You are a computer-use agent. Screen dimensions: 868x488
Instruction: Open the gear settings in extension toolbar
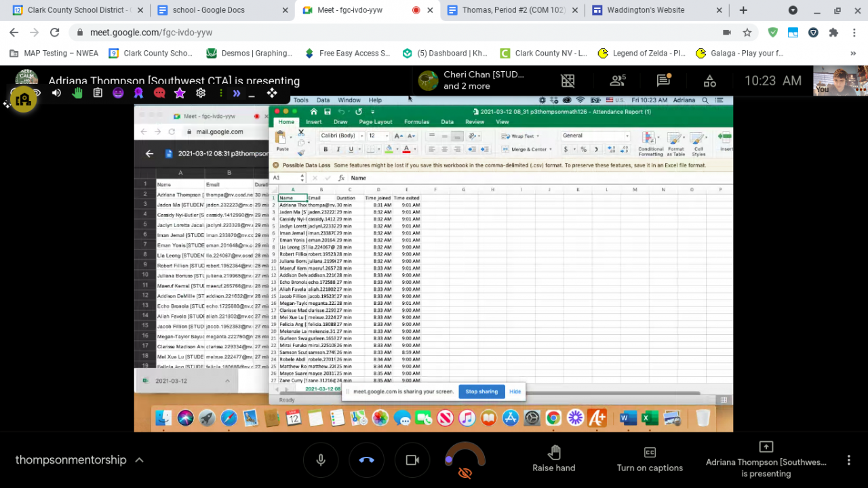(201, 93)
